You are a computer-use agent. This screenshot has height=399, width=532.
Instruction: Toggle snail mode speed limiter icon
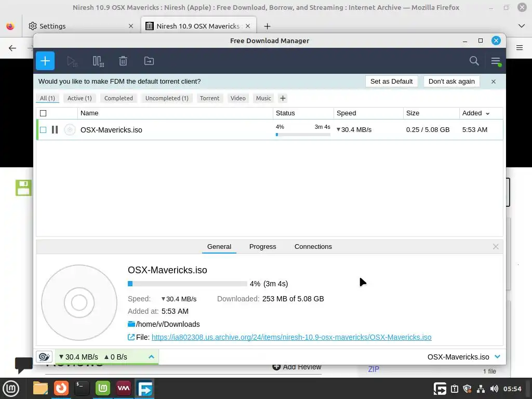point(44,357)
